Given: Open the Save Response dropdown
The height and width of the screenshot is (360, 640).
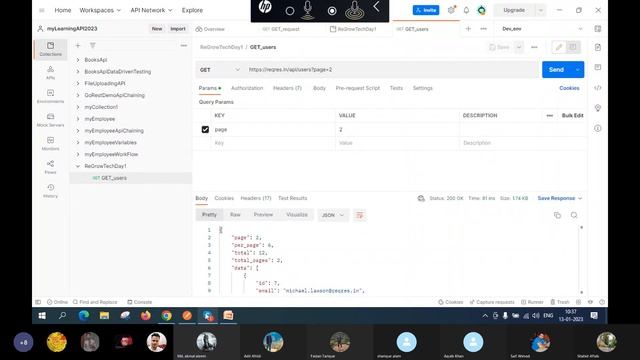Looking at the screenshot, I should tap(560, 198).
